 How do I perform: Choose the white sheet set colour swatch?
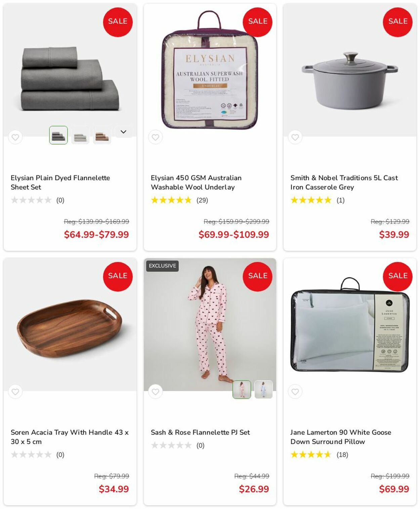tap(80, 135)
